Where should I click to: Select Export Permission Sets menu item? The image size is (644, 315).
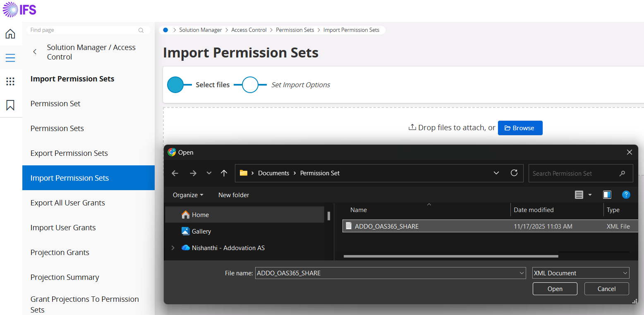(69, 153)
